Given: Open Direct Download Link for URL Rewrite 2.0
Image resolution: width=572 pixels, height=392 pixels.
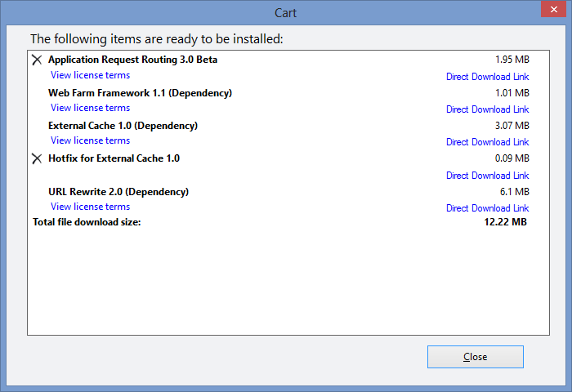Looking at the screenshot, I should coord(487,208).
